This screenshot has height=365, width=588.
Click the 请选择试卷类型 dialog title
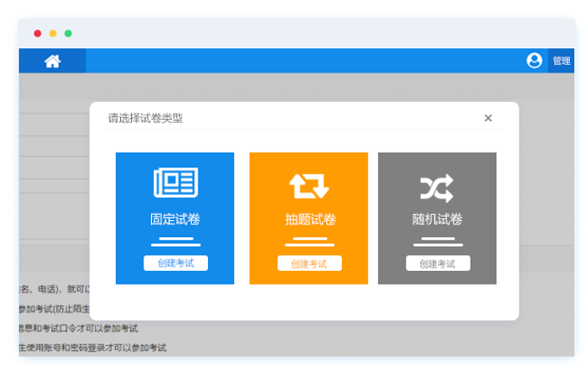[145, 118]
